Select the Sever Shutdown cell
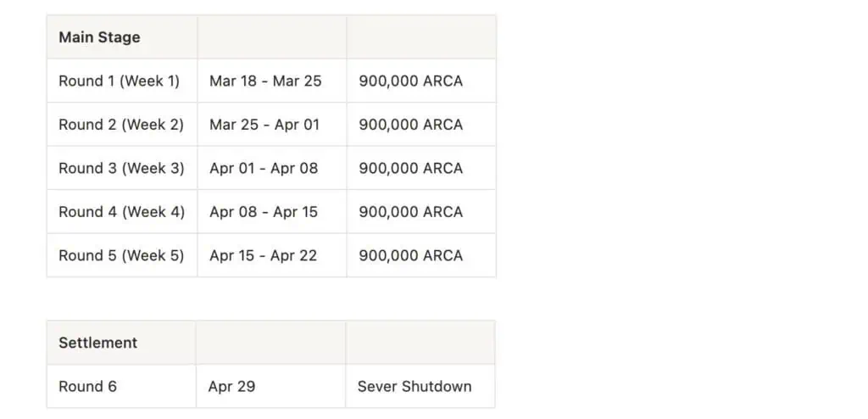 [x=415, y=387]
